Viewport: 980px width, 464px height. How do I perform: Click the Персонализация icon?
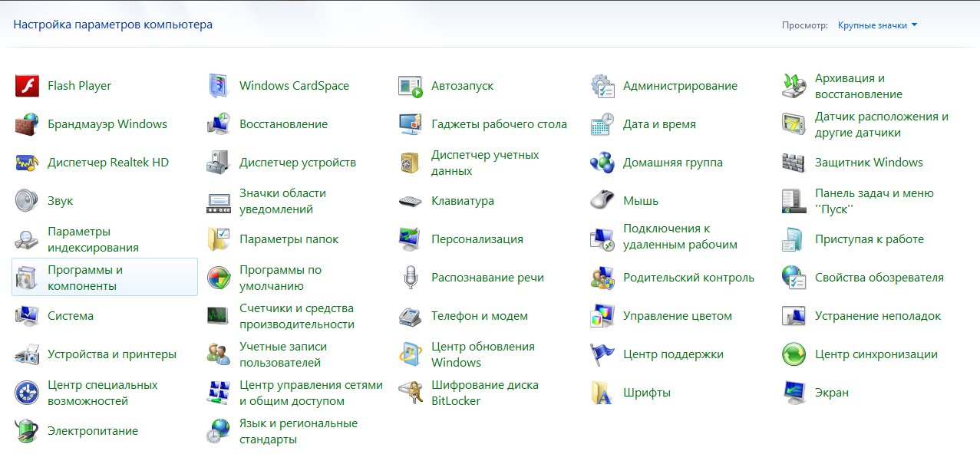(411, 239)
